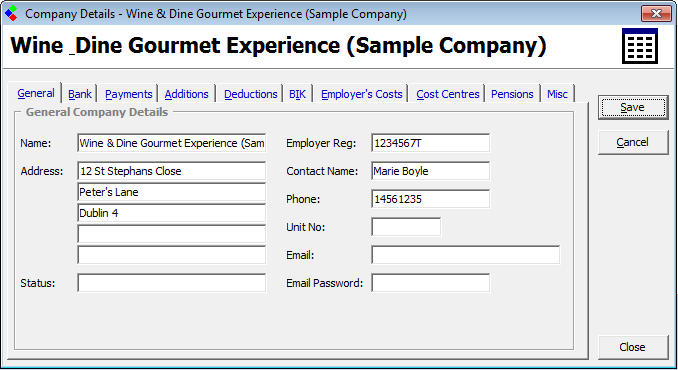Image resolution: width=678 pixels, height=370 pixels.
Task: Click the 'Address:' label
Action: click(x=42, y=171)
